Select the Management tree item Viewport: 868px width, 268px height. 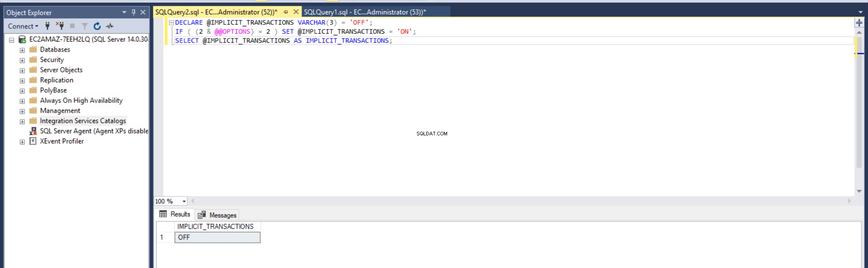tap(60, 110)
